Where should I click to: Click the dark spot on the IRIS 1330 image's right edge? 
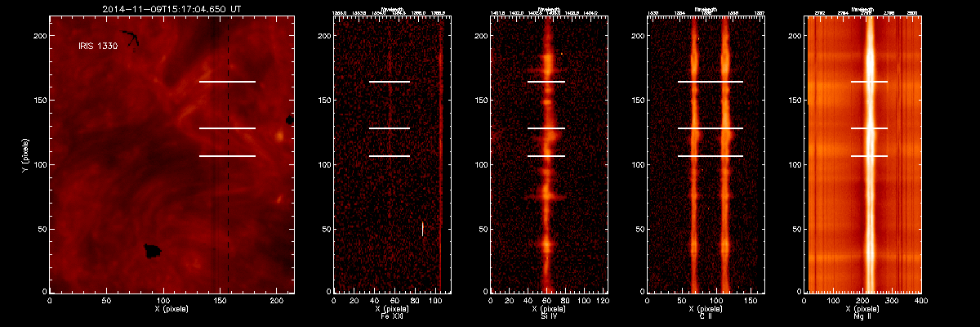click(x=290, y=120)
